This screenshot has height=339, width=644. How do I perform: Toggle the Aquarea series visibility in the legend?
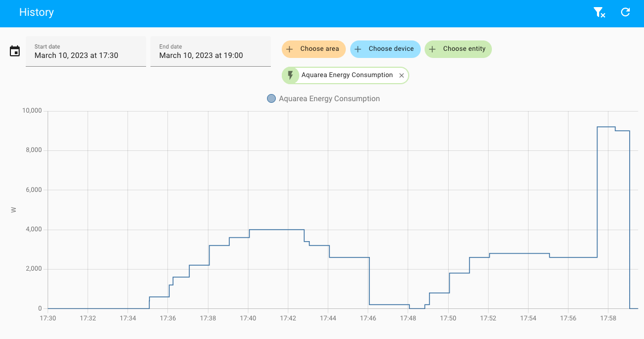click(x=271, y=98)
